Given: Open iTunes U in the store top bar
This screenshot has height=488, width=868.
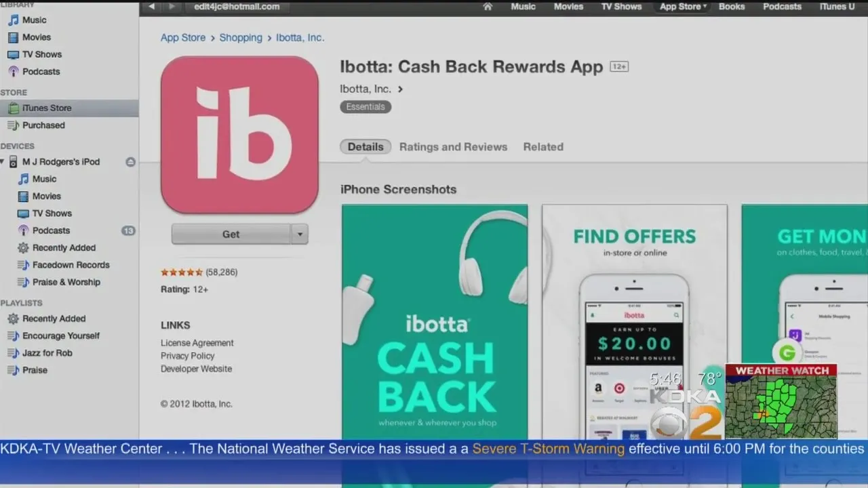Looking at the screenshot, I should pos(837,7).
